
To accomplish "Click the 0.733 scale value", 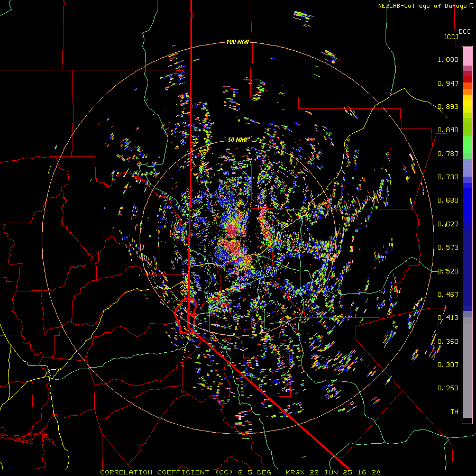I will (x=448, y=177).
